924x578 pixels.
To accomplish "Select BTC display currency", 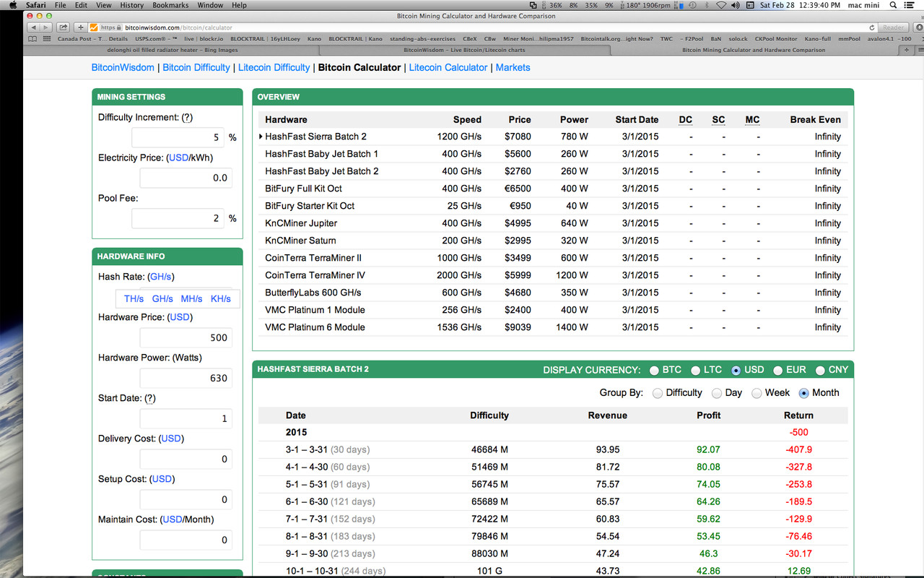I will (x=654, y=371).
